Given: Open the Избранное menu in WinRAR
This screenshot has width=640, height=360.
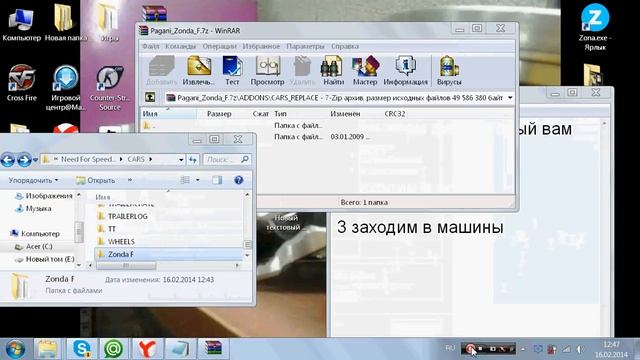Looking at the screenshot, I should click(261, 46).
